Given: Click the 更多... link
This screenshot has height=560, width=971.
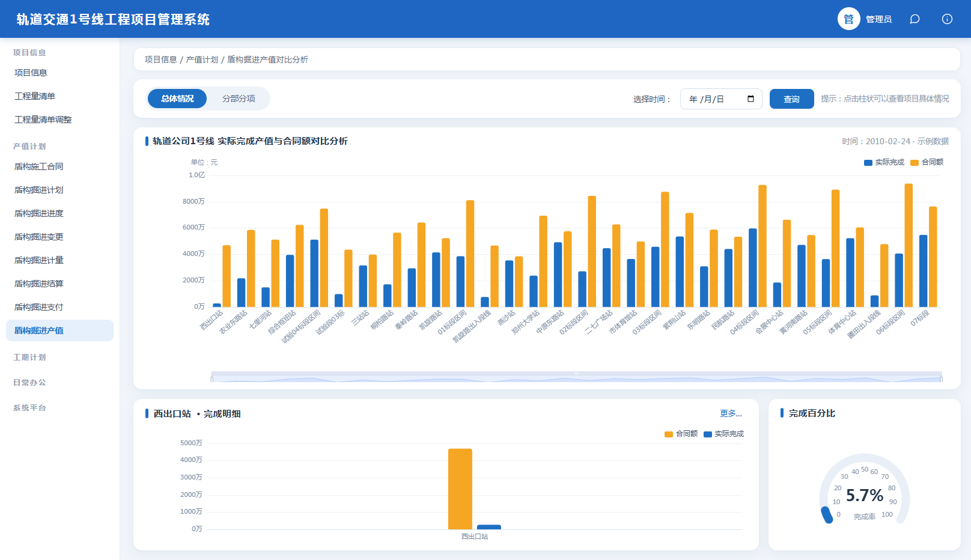Looking at the screenshot, I should (731, 413).
